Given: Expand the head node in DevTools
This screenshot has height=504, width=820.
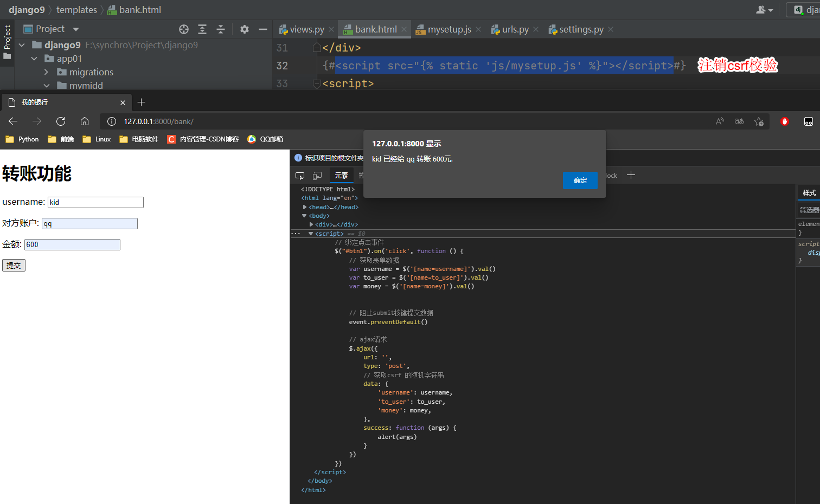Looking at the screenshot, I should pyautogui.click(x=305, y=207).
